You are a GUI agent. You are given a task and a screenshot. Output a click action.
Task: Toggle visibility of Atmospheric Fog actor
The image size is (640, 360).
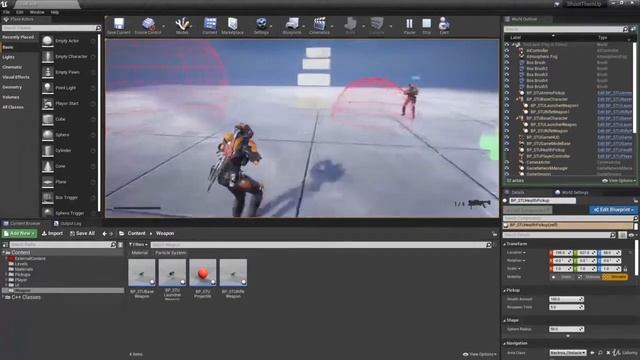point(507,57)
